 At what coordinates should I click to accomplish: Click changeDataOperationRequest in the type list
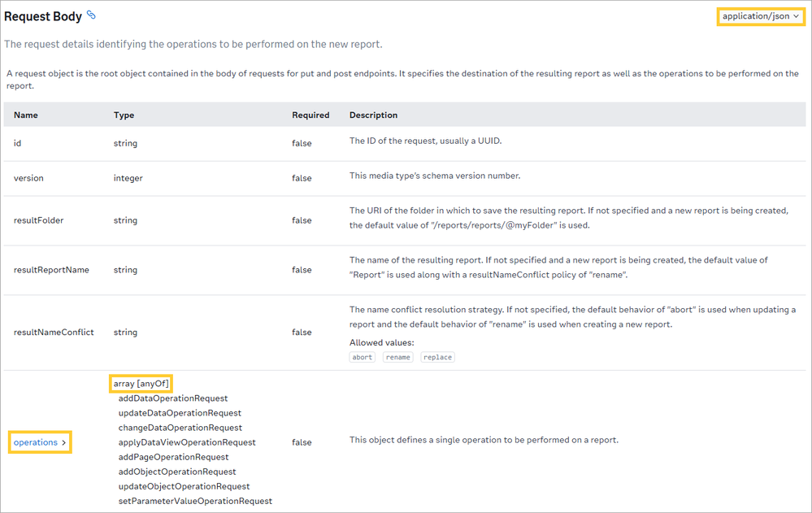pos(180,428)
